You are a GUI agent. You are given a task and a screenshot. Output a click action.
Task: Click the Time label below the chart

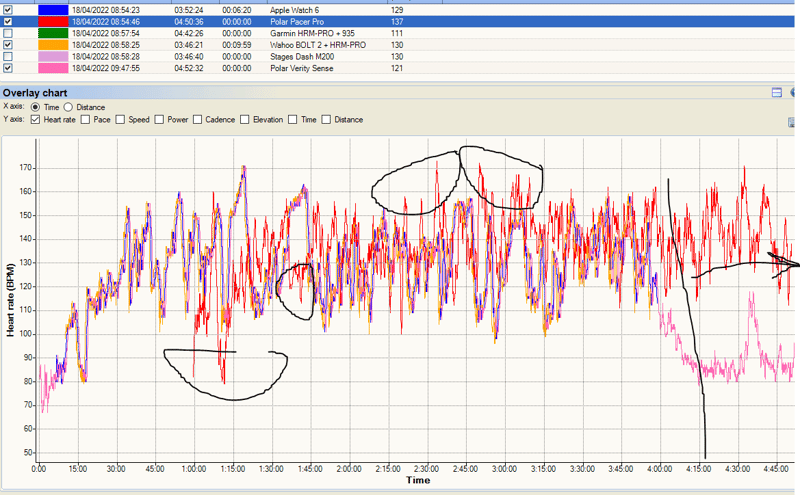[418, 480]
